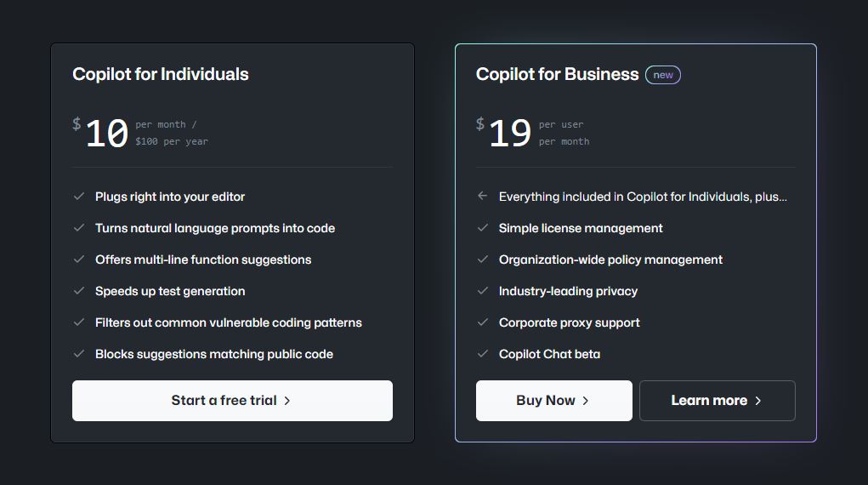Click chevron arrow on "Start a free trial"
This screenshot has width=868, height=485.
(x=287, y=401)
